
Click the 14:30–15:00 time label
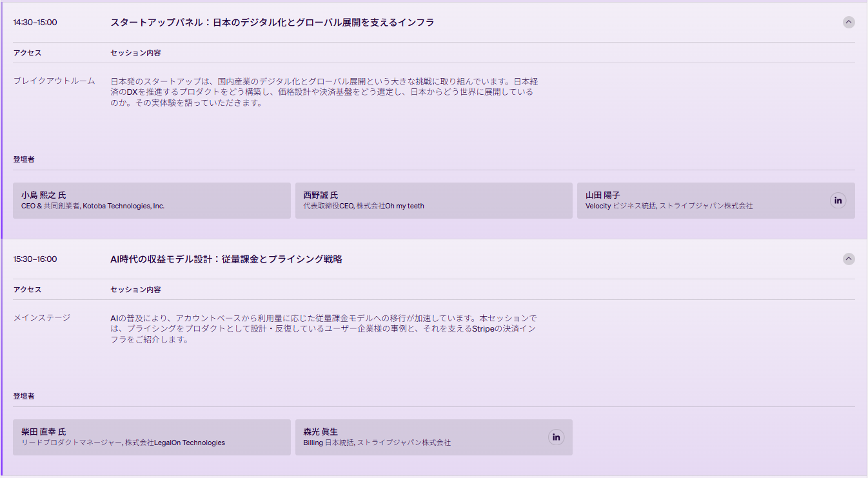click(35, 22)
